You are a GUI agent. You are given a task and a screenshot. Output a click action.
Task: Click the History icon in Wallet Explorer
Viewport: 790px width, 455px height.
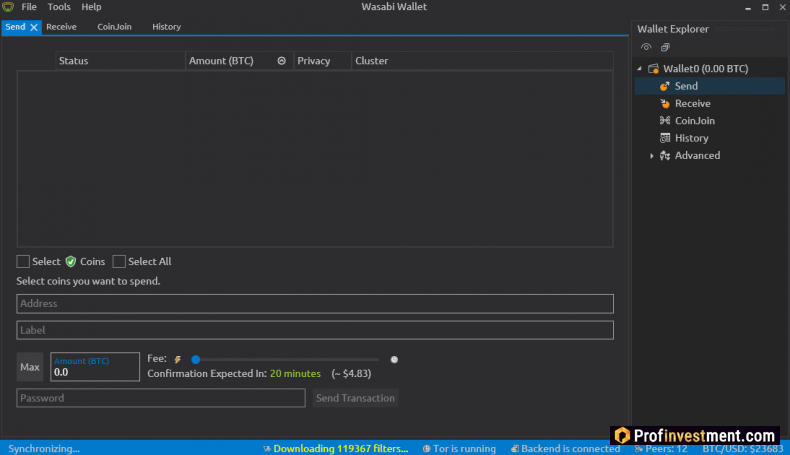(x=665, y=138)
